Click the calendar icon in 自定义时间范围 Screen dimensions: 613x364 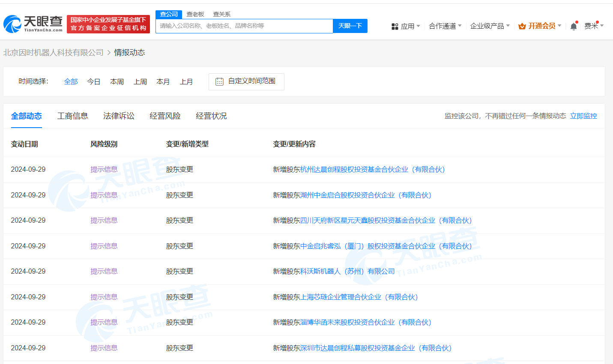point(219,81)
